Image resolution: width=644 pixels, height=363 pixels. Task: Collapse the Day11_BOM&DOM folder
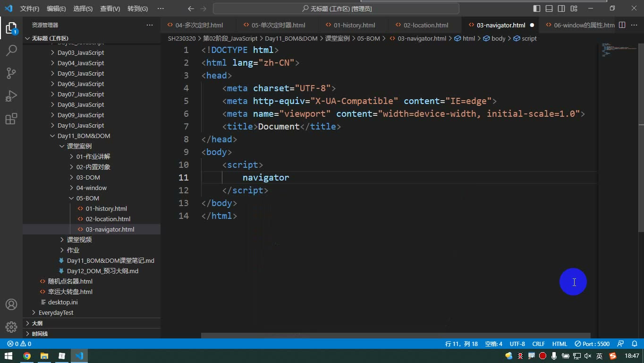84,136
